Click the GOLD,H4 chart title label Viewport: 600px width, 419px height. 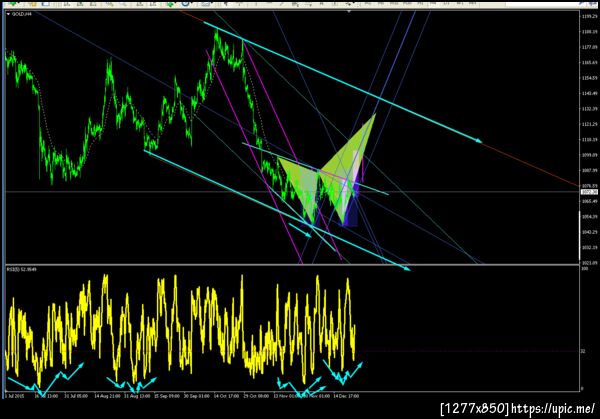tap(22, 14)
